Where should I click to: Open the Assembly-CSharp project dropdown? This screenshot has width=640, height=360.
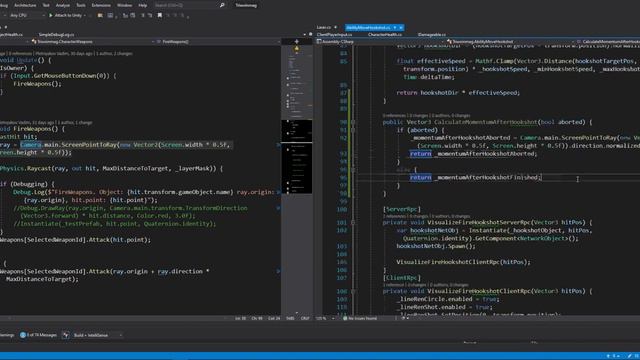coord(380,42)
